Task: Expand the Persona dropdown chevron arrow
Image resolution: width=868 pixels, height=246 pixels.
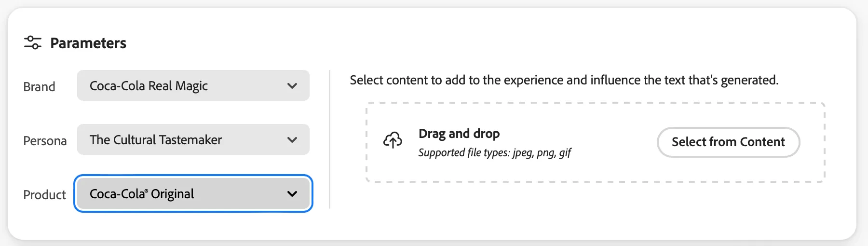Action: click(292, 140)
